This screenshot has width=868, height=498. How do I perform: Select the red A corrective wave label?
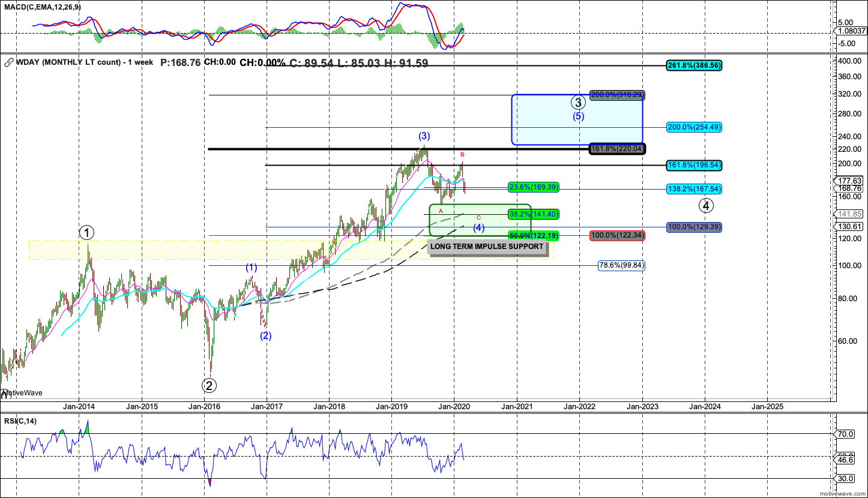click(x=441, y=211)
